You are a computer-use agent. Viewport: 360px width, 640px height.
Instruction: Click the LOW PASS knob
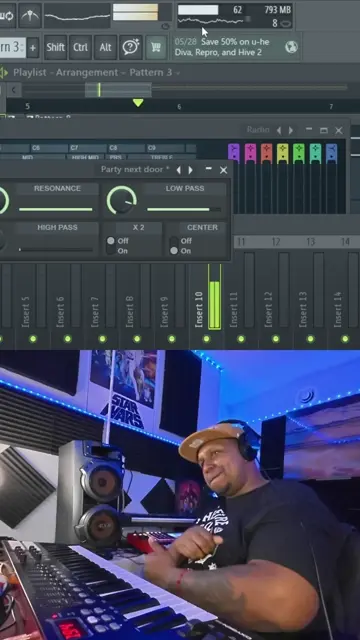(121, 200)
